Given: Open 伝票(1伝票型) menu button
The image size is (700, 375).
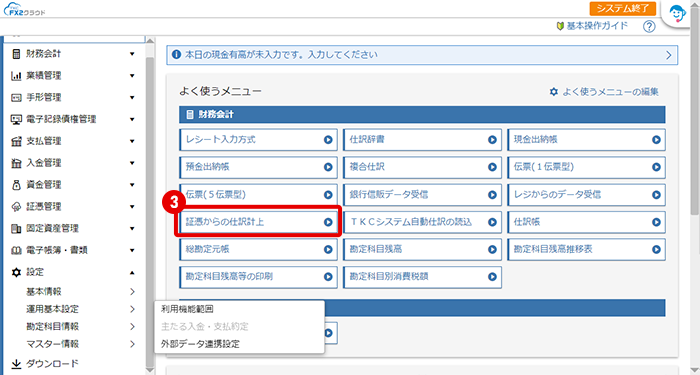Looking at the screenshot, I should [x=586, y=167].
